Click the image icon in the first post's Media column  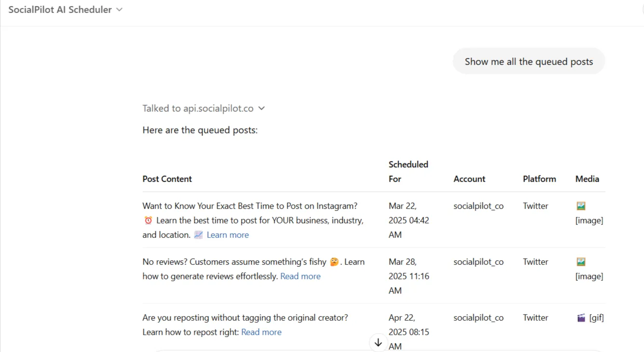tap(580, 206)
